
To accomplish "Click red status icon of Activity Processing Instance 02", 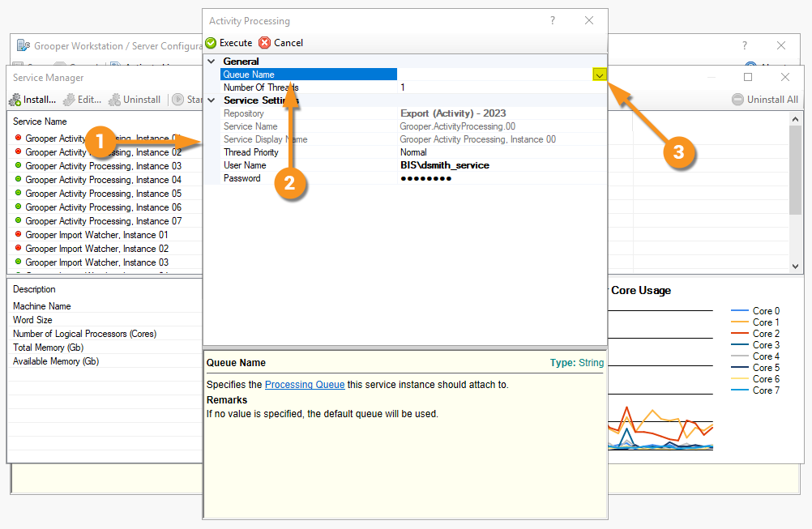I will tap(18, 151).
